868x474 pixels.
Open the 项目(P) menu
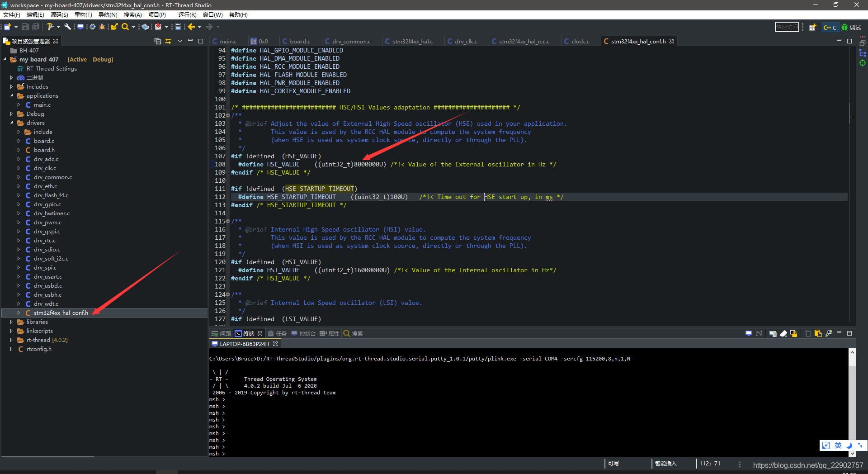pos(157,14)
